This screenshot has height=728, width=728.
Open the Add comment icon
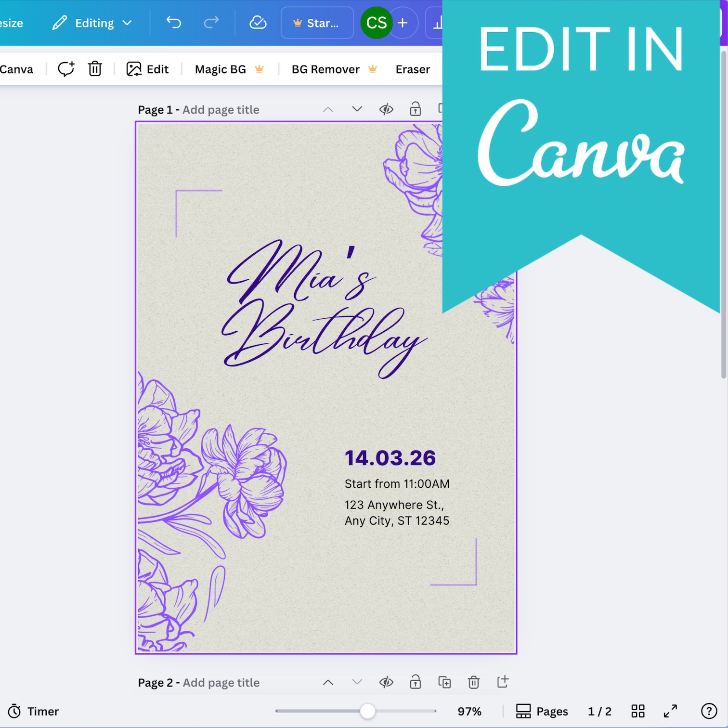[65, 69]
